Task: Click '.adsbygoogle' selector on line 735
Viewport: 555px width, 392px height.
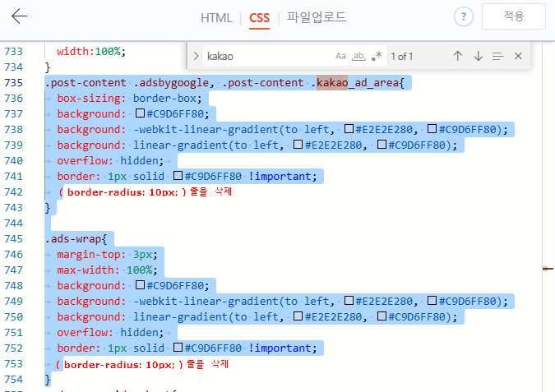Action: pyautogui.click(x=171, y=83)
